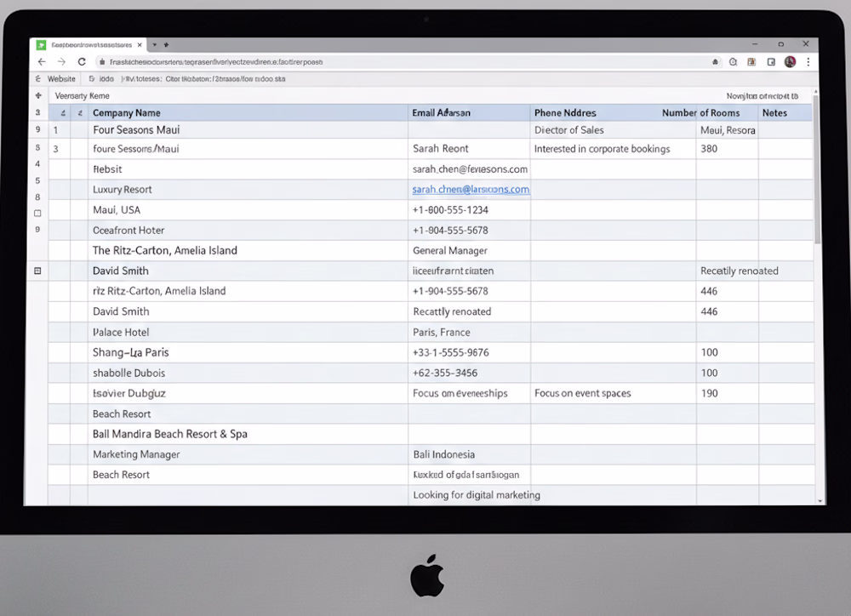Open a new tab with the plus icon
The image size is (851, 616).
(x=166, y=44)
